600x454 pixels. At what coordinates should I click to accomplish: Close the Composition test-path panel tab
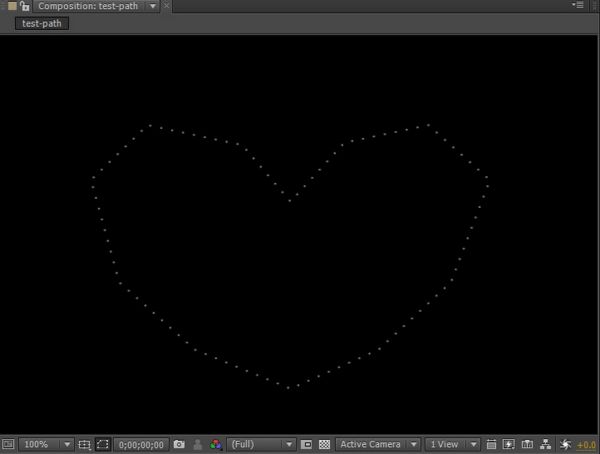166,6
